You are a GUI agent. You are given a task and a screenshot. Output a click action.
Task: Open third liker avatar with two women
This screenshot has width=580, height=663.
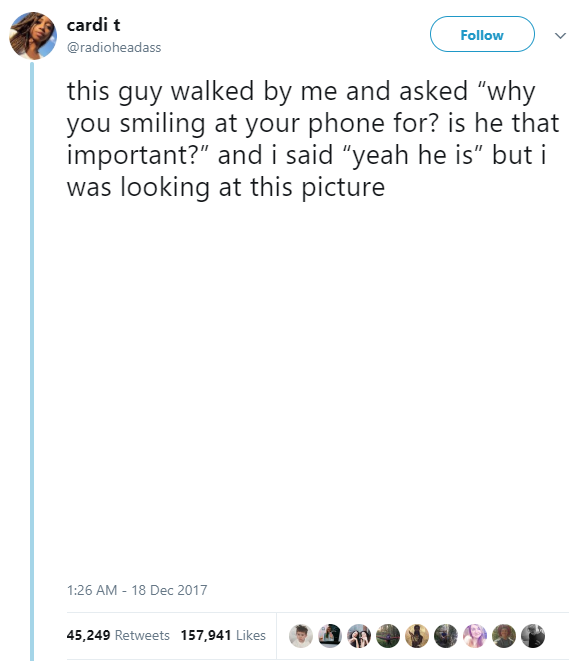pos(359,636)
